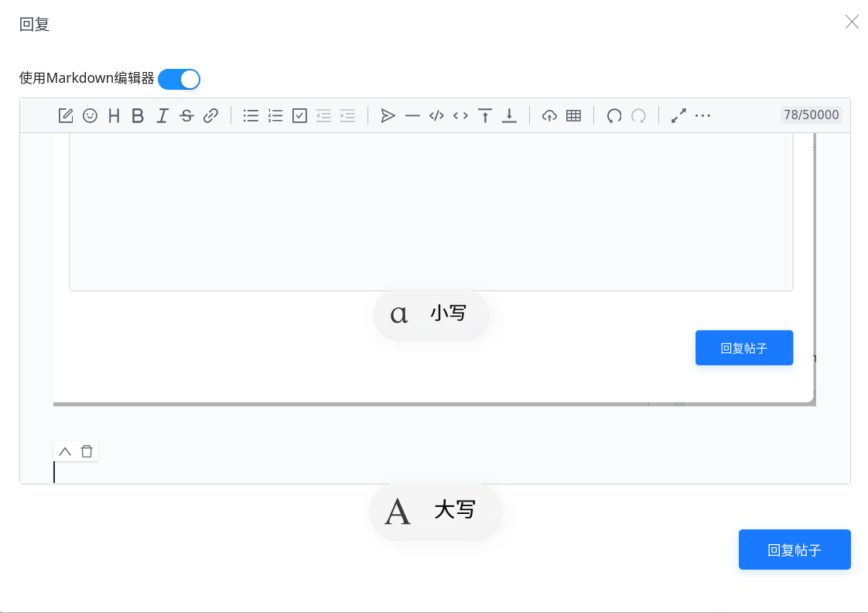Select the italic formatting icon
Screen dimensions: 868x613
[162, 115]
